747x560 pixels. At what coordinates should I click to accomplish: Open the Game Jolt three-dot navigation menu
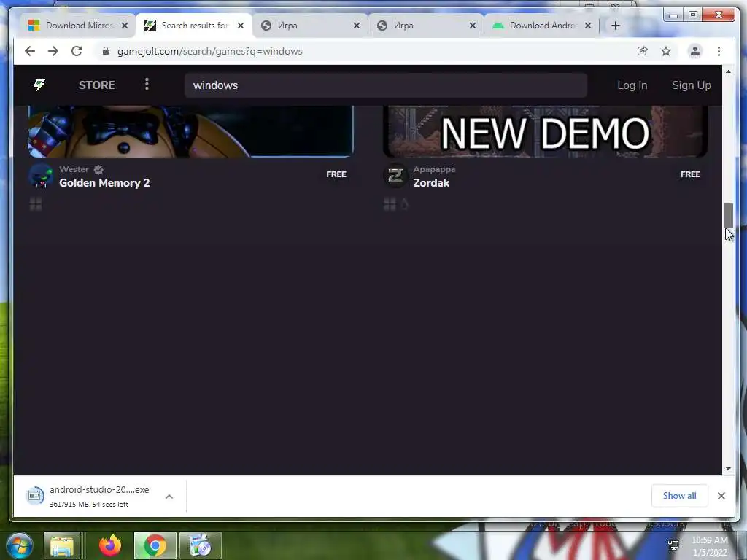[147, 85]
